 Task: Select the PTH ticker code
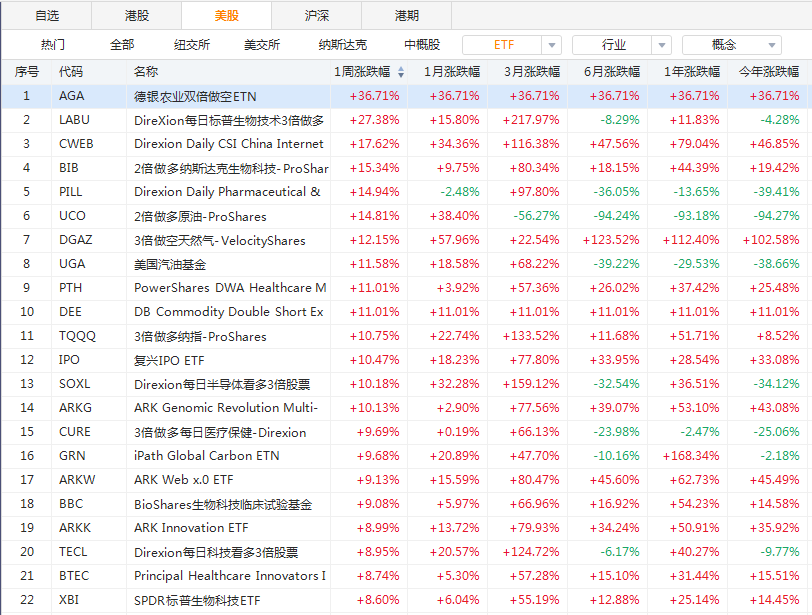(x=70, y=288)
